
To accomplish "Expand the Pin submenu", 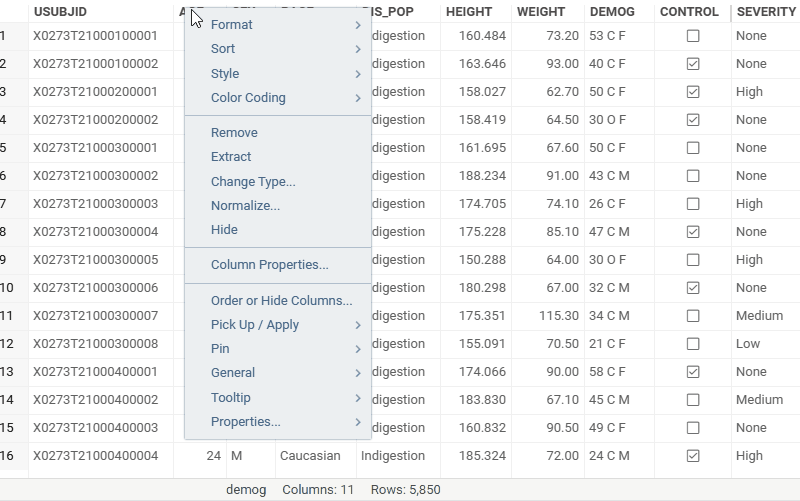I will point(357,349).
